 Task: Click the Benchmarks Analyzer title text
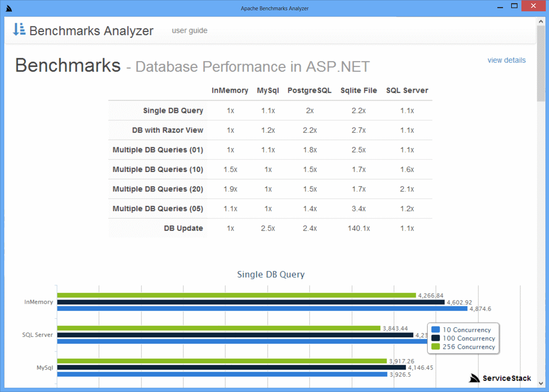tap(91, 31)
